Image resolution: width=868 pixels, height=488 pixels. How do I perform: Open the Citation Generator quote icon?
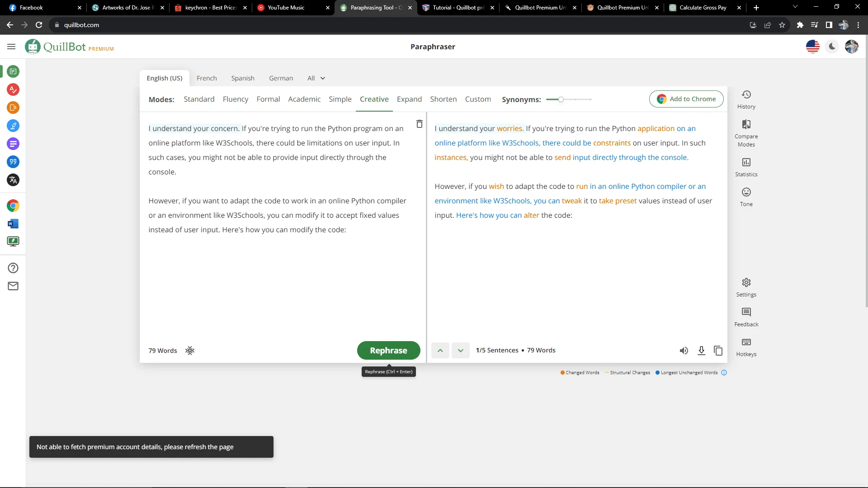(x=13, y=162)
